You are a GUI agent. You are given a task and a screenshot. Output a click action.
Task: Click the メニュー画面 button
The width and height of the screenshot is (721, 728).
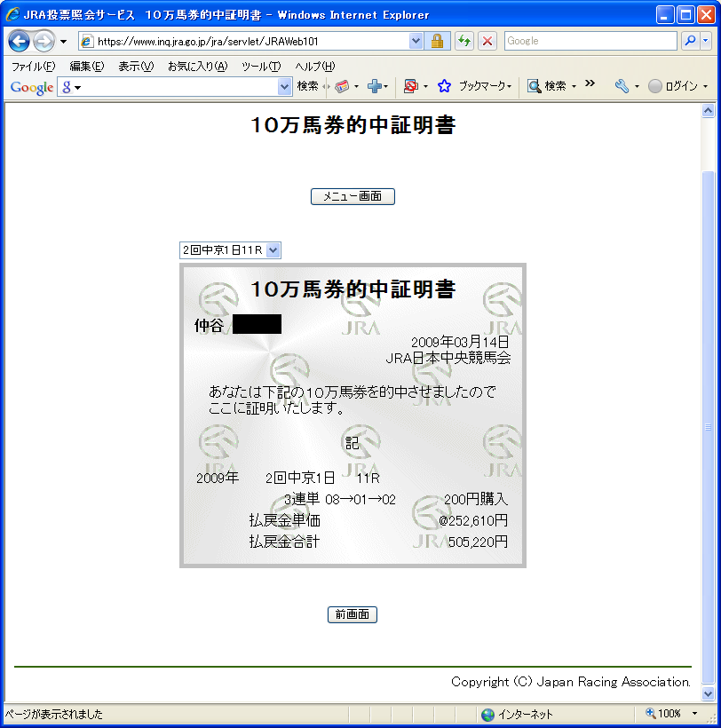coord(353,196)
